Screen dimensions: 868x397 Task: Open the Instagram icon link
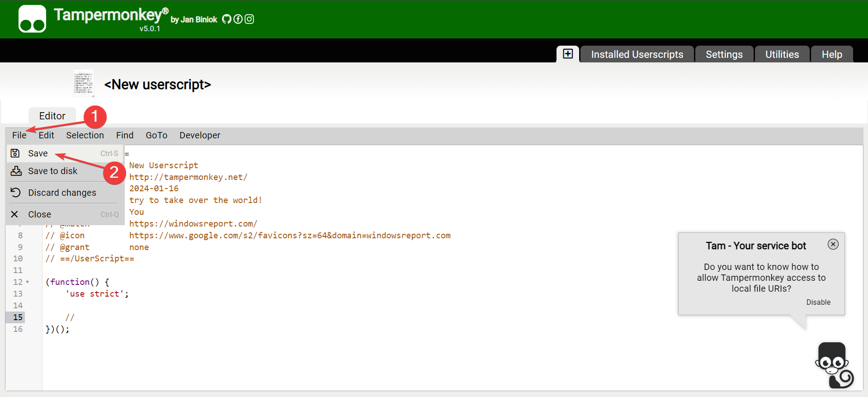(x=249, y=19)
